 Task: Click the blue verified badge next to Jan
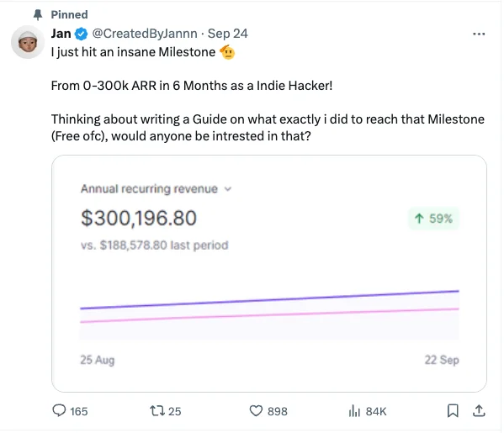coord(82,34)
